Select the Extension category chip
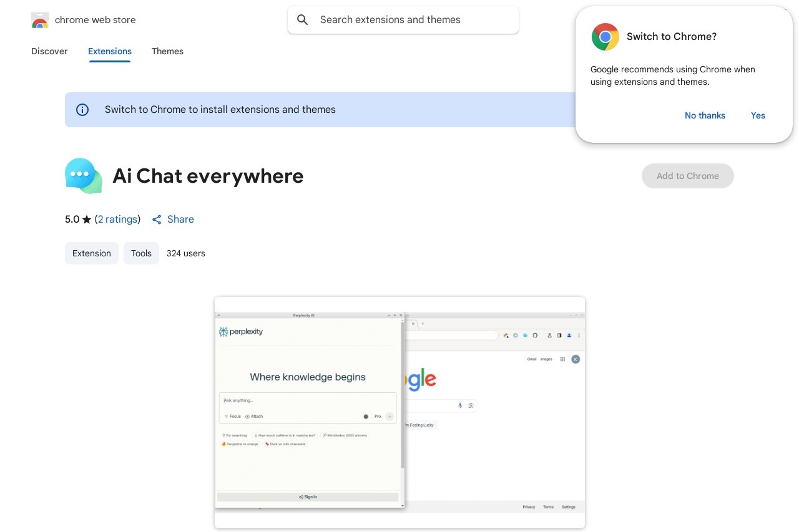 pos(92,253)
